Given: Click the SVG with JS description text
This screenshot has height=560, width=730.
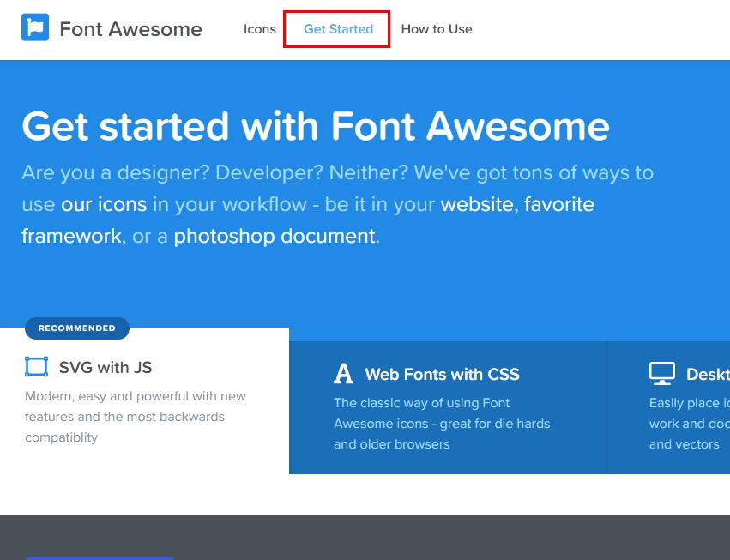Looking at the screenshot, I should pos(136,417).
